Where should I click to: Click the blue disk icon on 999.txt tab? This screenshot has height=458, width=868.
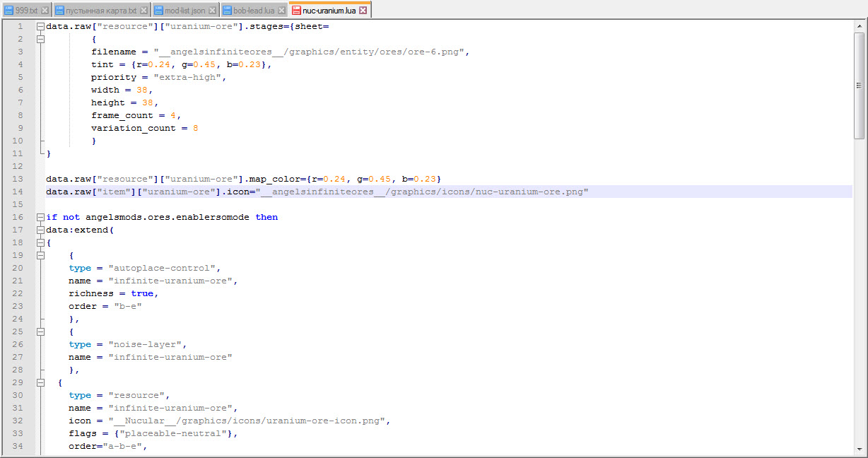coord(8,11)
